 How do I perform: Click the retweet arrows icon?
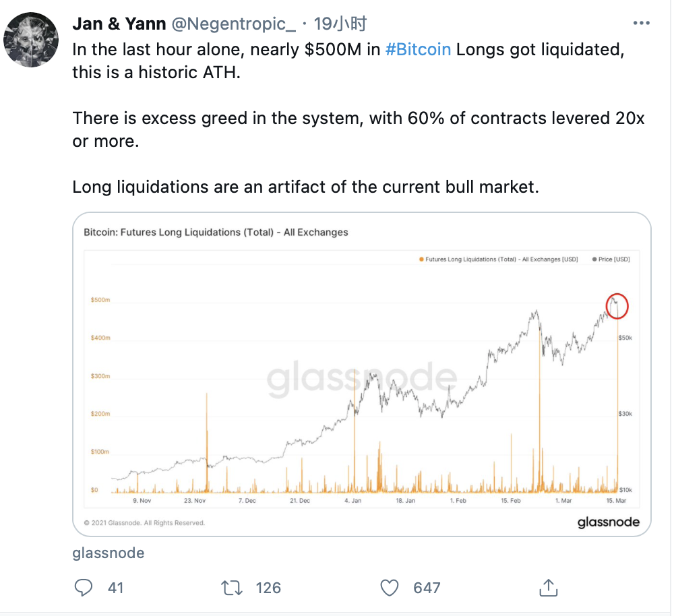tap(232, 588)
